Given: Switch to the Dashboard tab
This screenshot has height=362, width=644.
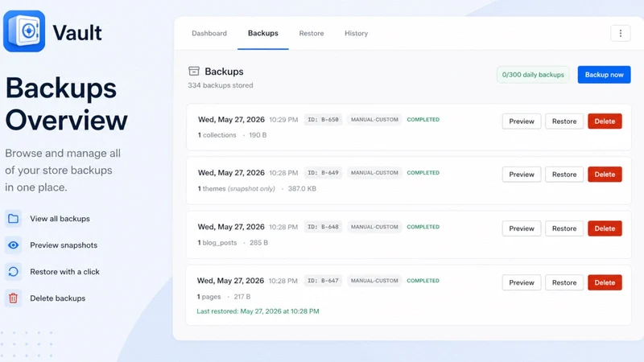Looking at the screenshot, I should pyautogui.click(x=209, y=33).
